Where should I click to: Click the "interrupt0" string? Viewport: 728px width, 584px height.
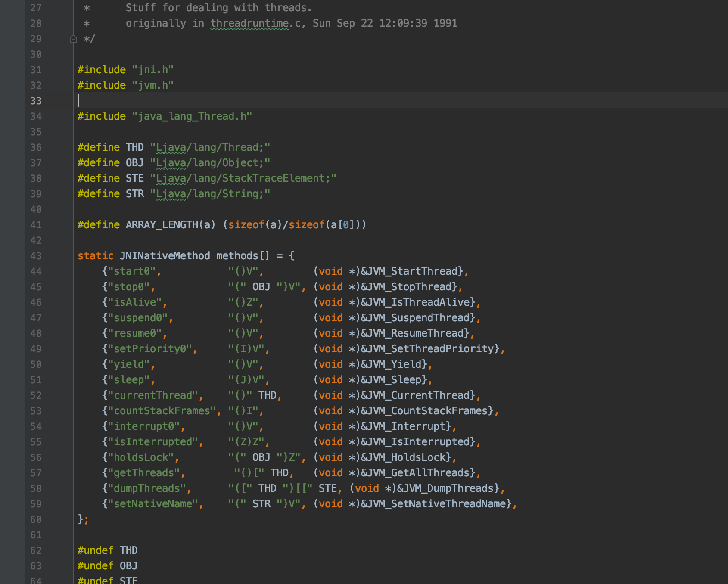click(144, 426)
